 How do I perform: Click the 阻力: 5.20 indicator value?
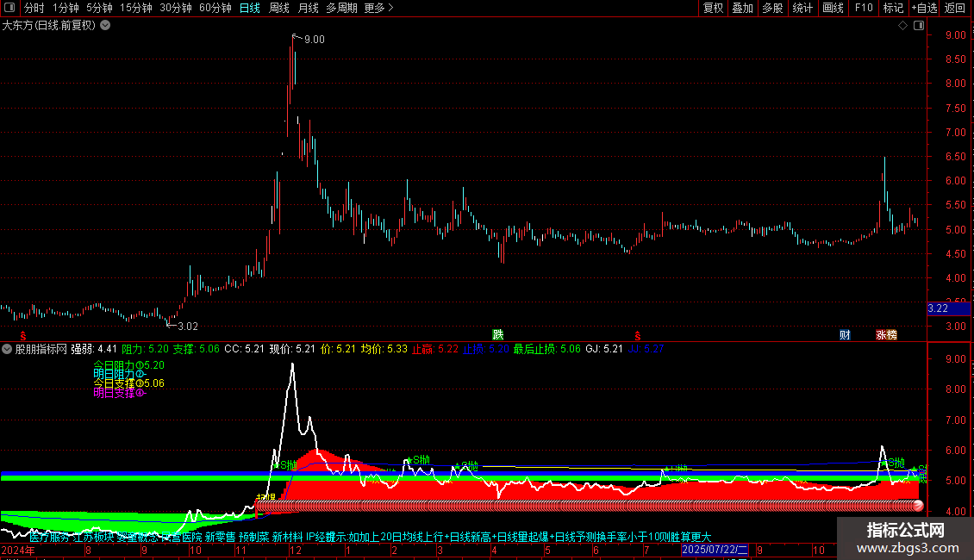pos(146,350)
